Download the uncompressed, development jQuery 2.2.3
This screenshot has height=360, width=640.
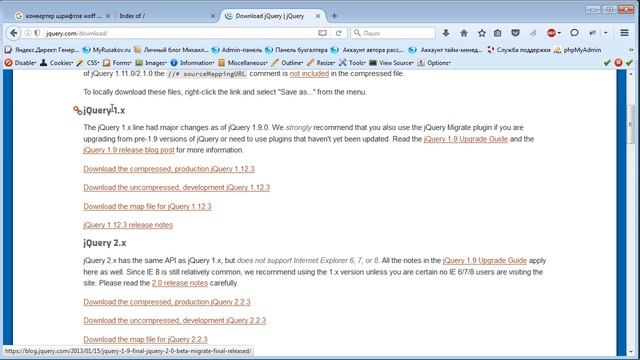175,320
